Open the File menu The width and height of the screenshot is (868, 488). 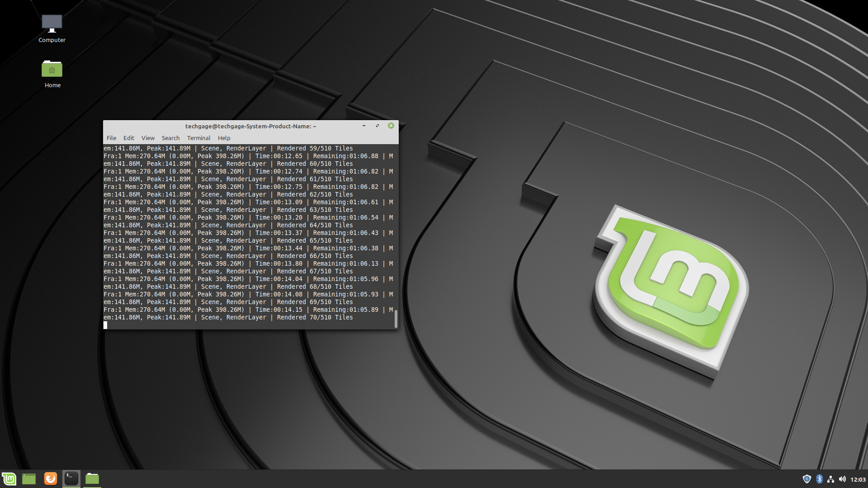(x=111, y=138)
